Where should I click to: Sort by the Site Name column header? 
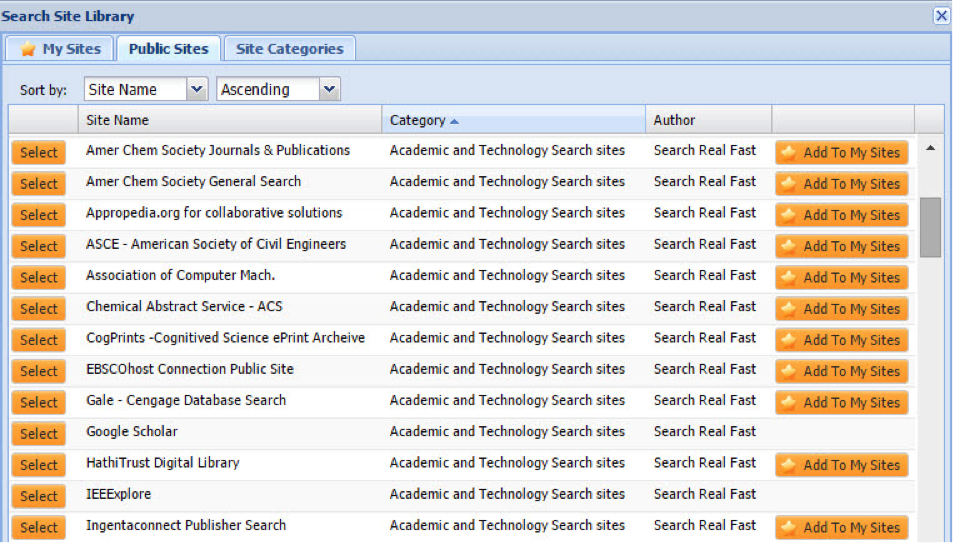(230, 120)
